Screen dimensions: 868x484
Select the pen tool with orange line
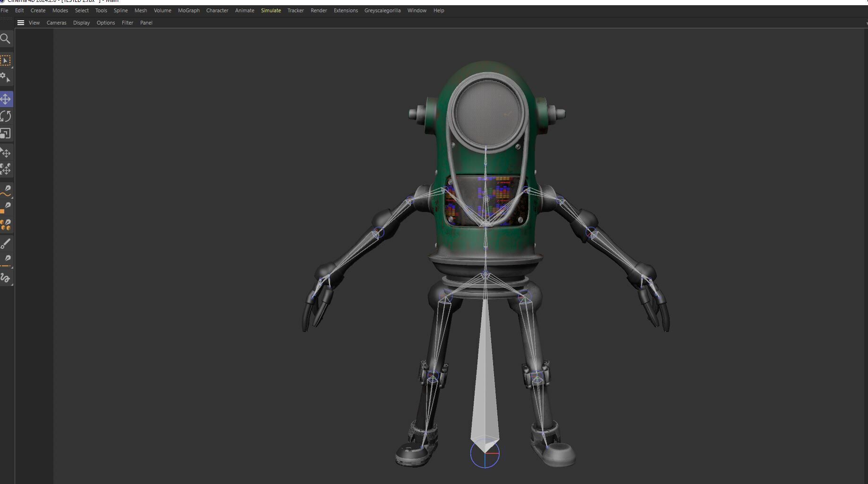tap(6, 260)
